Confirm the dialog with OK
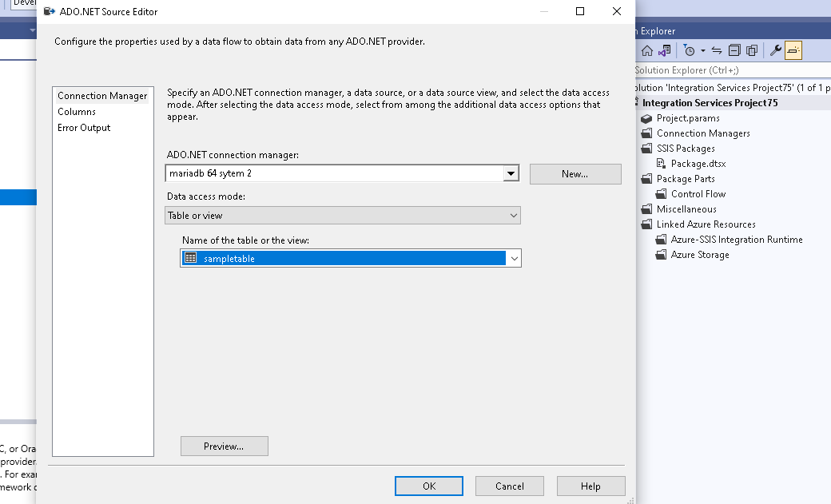The width and height of the screenshot is (831, 504). 429,486
